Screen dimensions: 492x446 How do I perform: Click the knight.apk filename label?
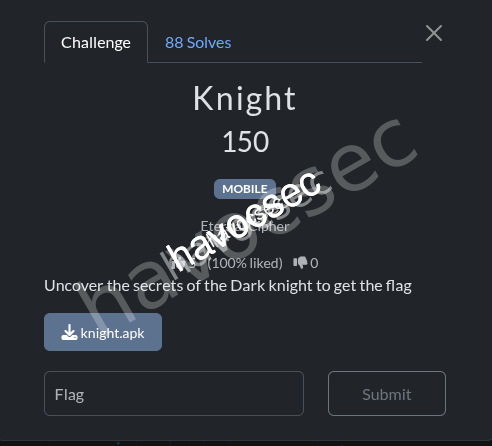pyautogui.click(x=112, y=334)
